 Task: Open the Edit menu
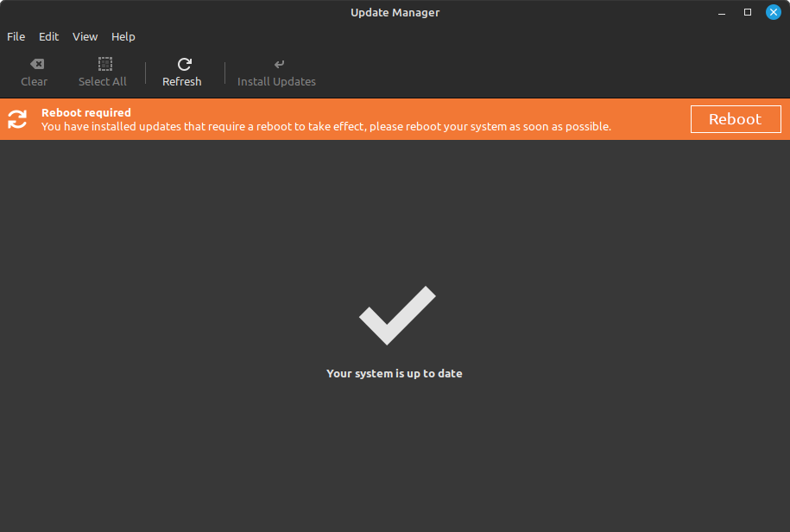(x=48, y=36)
